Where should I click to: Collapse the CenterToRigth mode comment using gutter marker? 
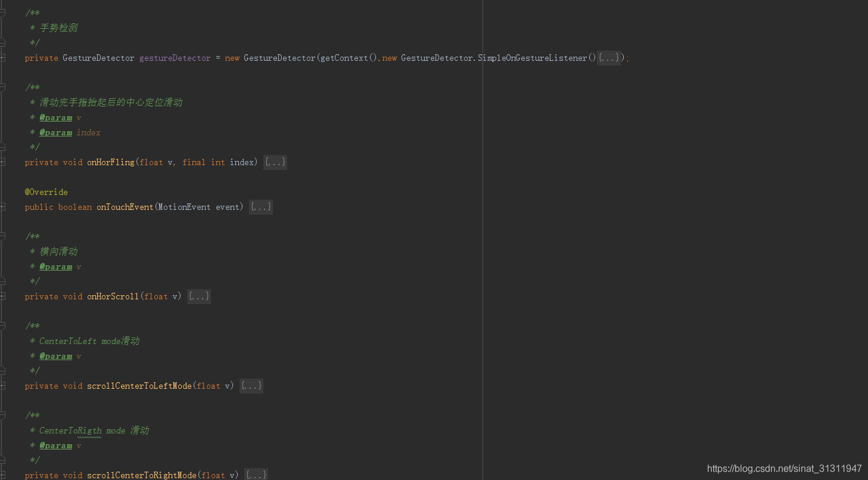2,415
